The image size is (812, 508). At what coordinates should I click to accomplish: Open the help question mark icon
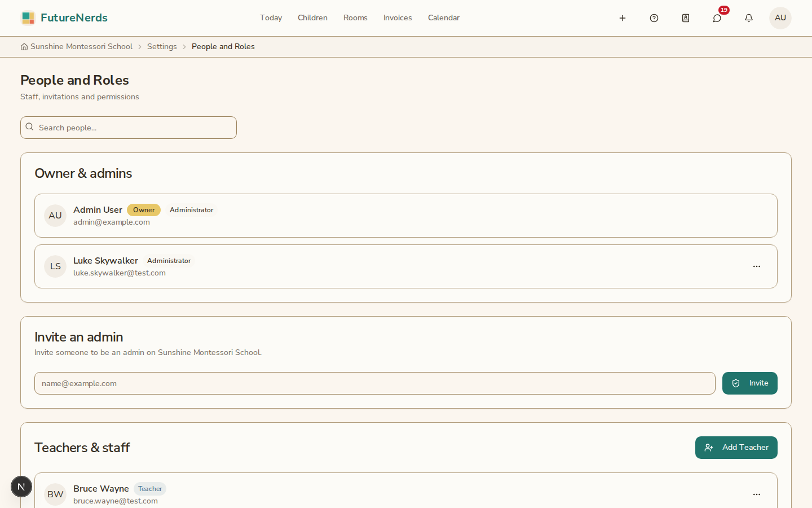(654, 18)
